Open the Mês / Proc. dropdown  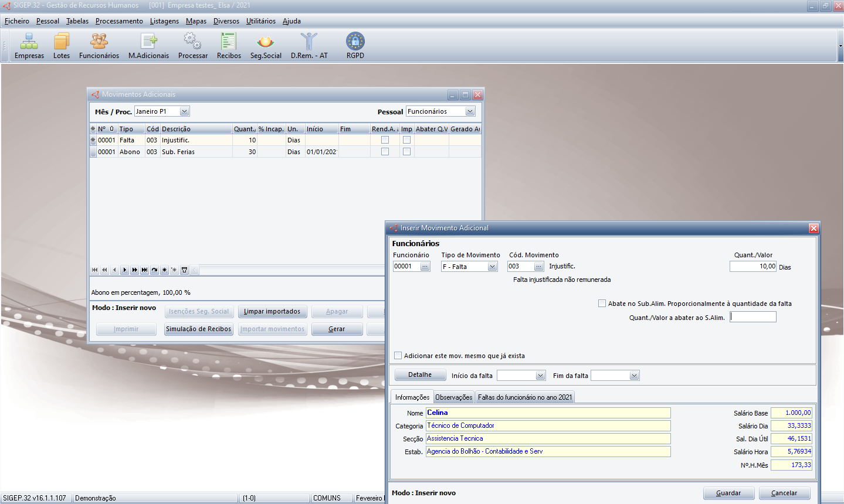click(184, 111)
